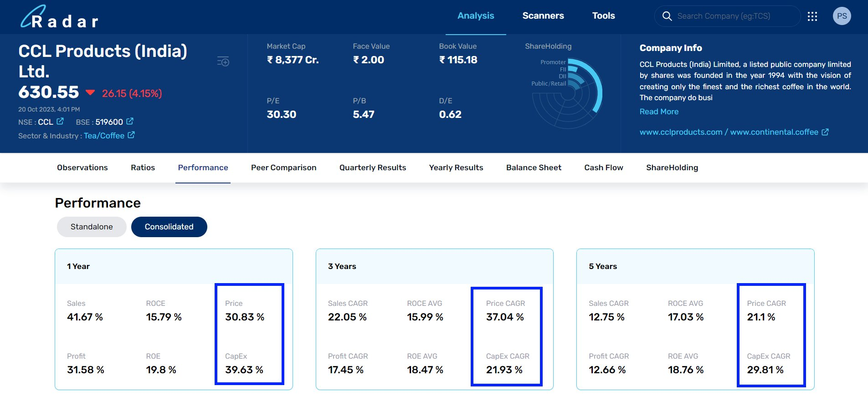Open the Peer Comparison tab
This screenshot has height=396, width=868.
283,168
